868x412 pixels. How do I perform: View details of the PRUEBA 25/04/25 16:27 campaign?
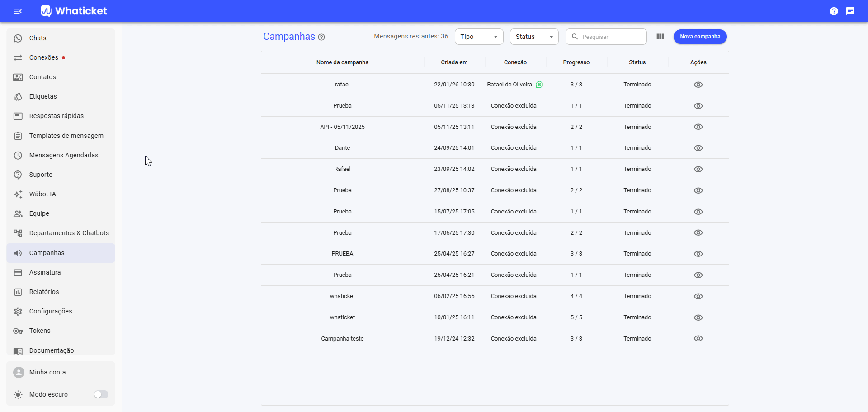pos(698,254)
